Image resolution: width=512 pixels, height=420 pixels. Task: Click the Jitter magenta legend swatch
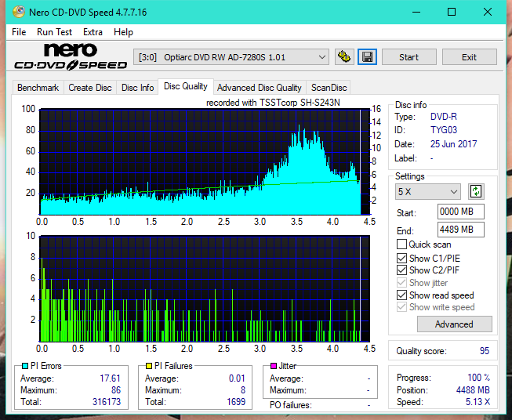click(x=274, y=366)
